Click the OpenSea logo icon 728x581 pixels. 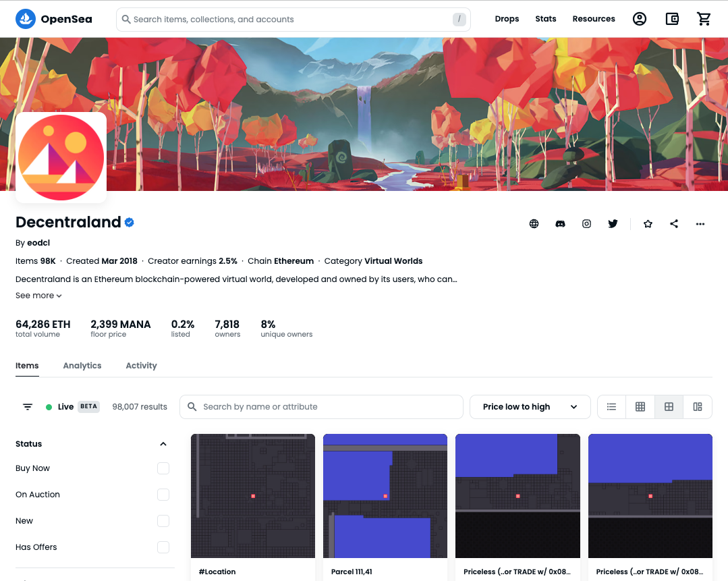pos(26,19)
